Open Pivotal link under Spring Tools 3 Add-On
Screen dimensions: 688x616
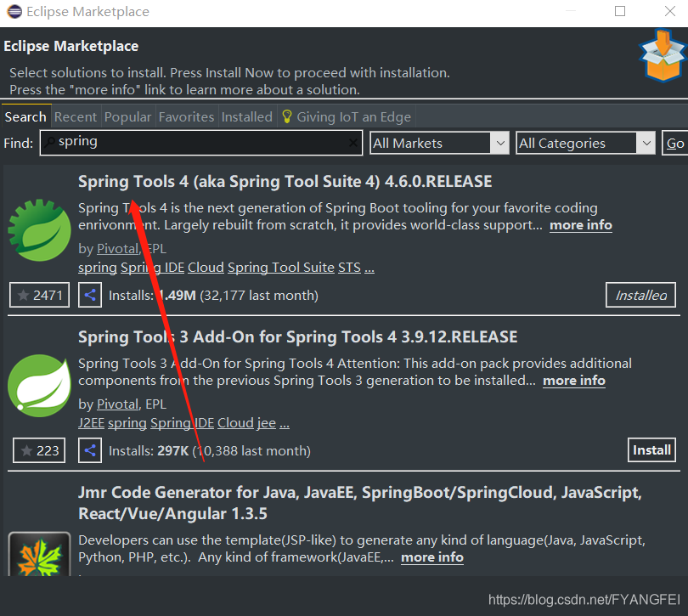[x=117, y=404]
